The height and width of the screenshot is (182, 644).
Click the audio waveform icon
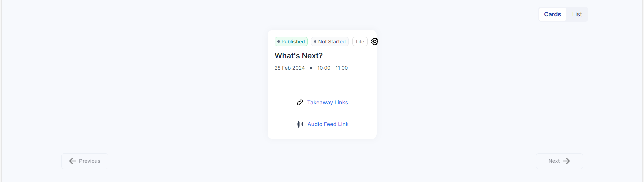[x=300, y=124]
